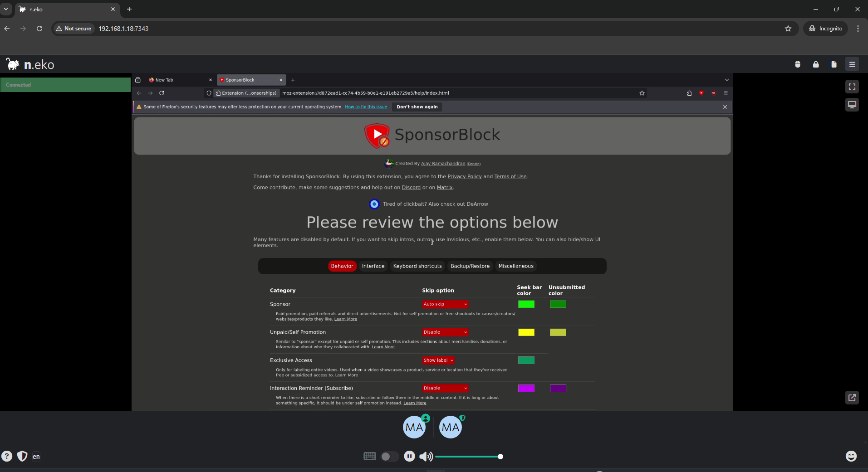The image size is (868, 472).
Task: Open new tab in remote Firefox
Action: coord(293,80)
